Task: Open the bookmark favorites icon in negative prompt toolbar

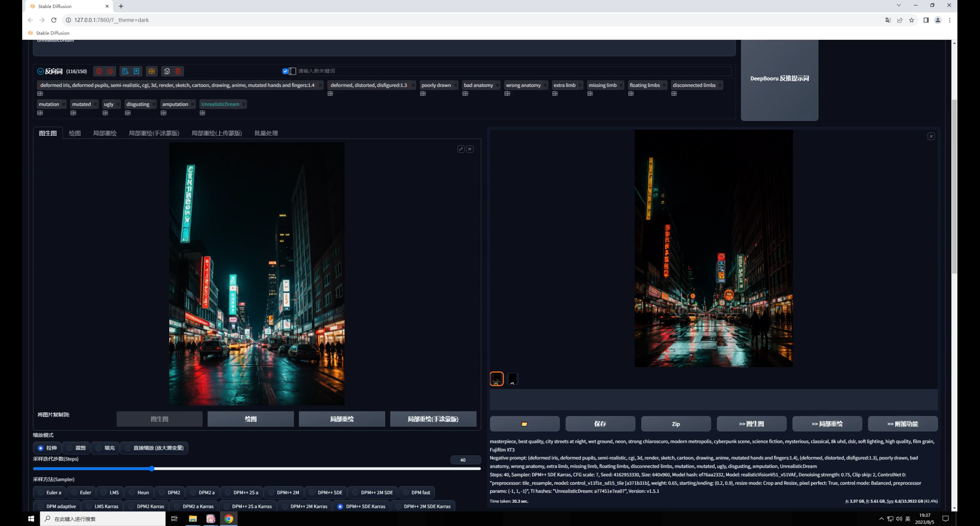Action: coord(136,71)
